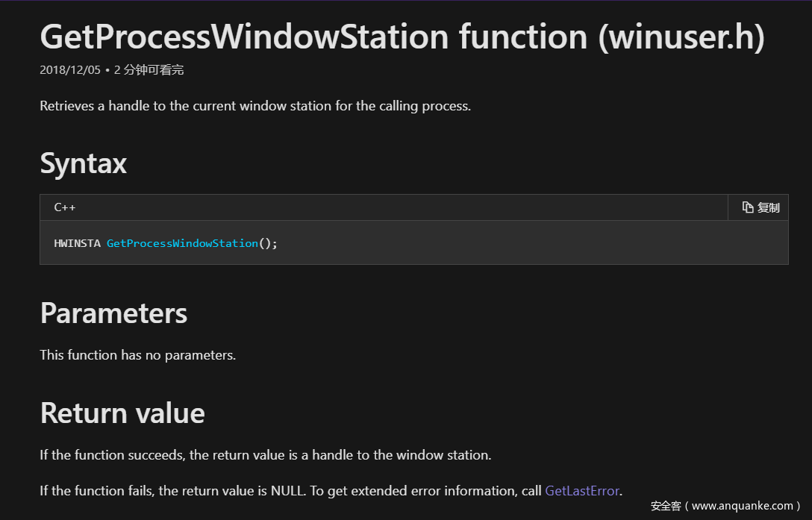Click the 'Retrieves a handle' description sentence
The image size is (812, 520).
[x=255, y=106]
